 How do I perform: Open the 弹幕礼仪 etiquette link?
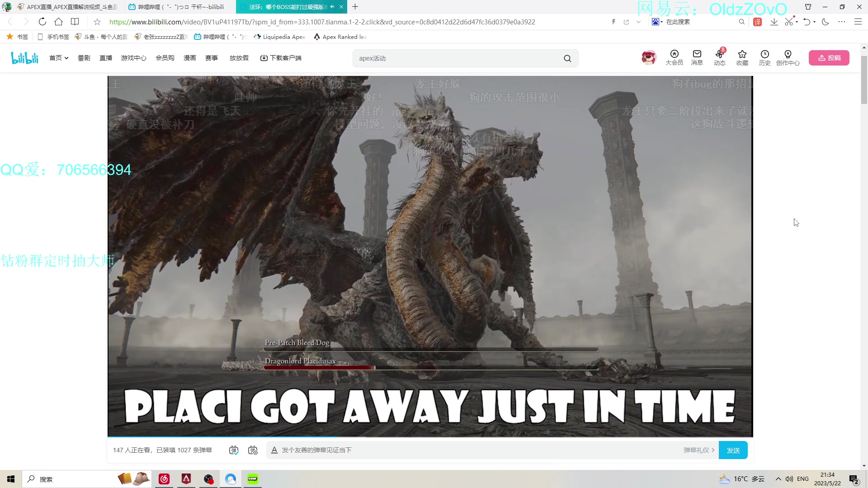pos(699,450)
